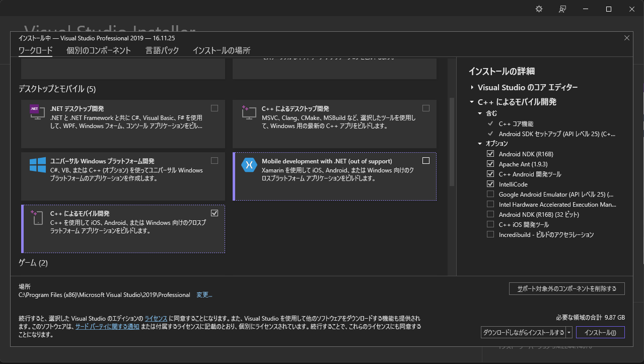This screenshot has height=364, width=644.
Task: Collapse the C++ によるモバイル開発 details node
Action: tap(472, 102)
